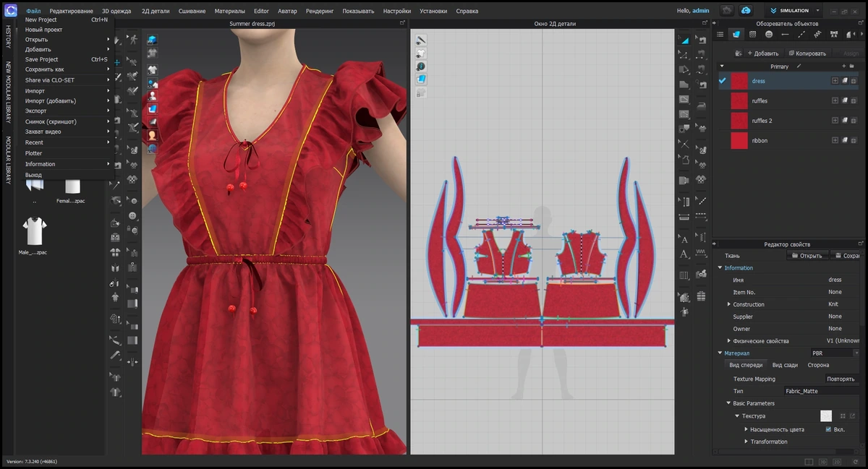868x469 pixels.
Task: Select the Button tab in Object Browser
Action: [x=768, y=34]
